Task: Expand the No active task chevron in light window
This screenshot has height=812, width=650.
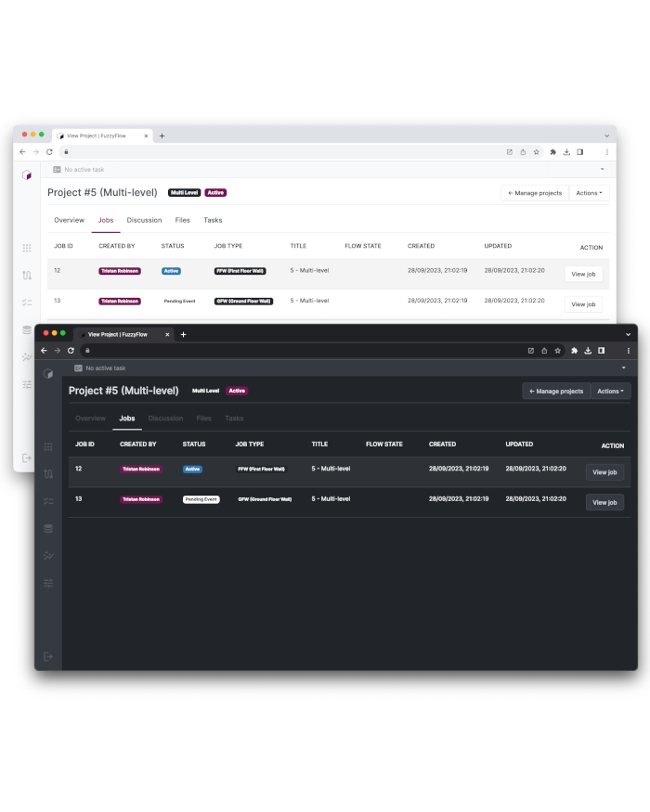Action: [602, 170]
